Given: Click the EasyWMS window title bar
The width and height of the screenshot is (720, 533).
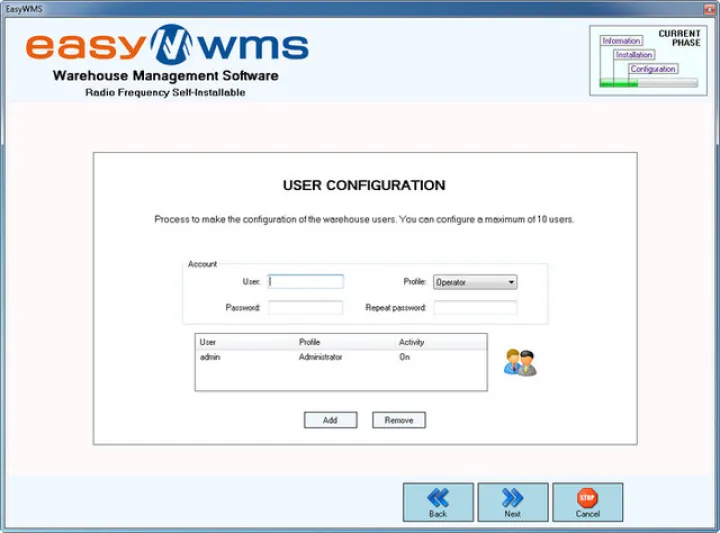Looking at the screenshot, I should pos(360,7).
